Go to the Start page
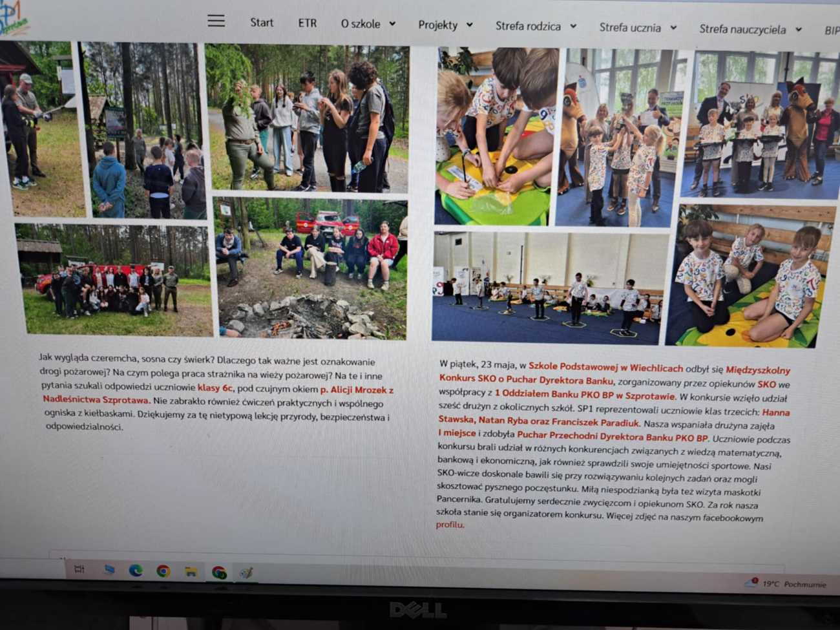Image resolution: width=840 pixels, height=630 pixels. click(x=262, y=23)
